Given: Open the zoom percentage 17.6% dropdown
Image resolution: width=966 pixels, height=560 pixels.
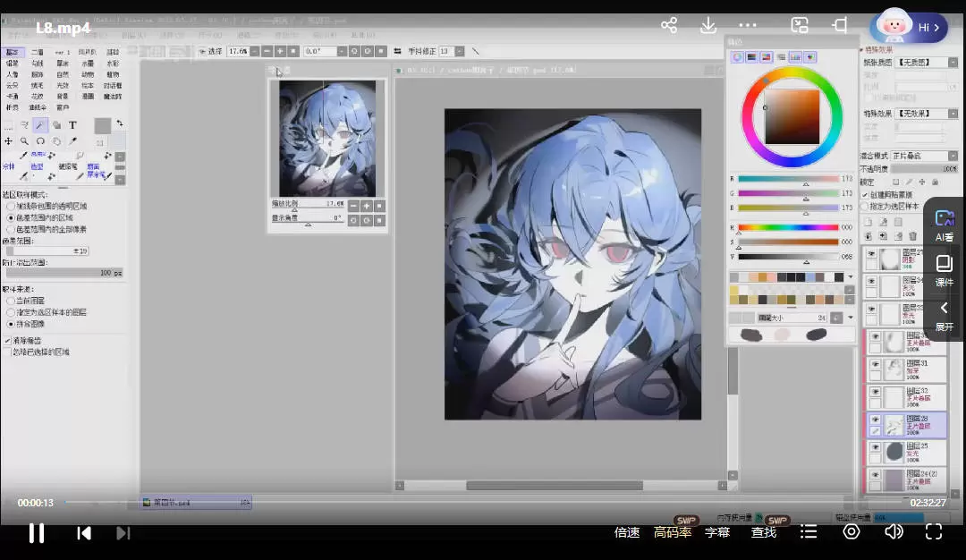Looking at the screenshot, I should pyautogui.click(x=254, y=51).
